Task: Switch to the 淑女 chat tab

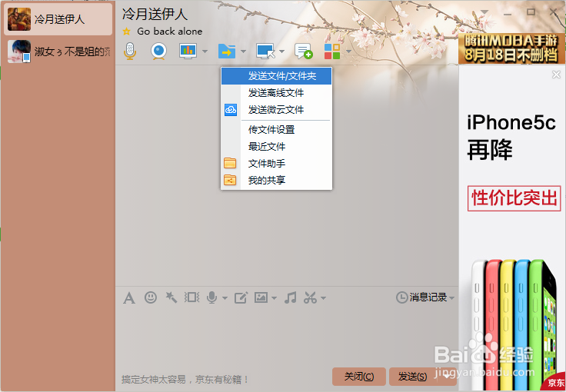Action: [x=58, y=51]
